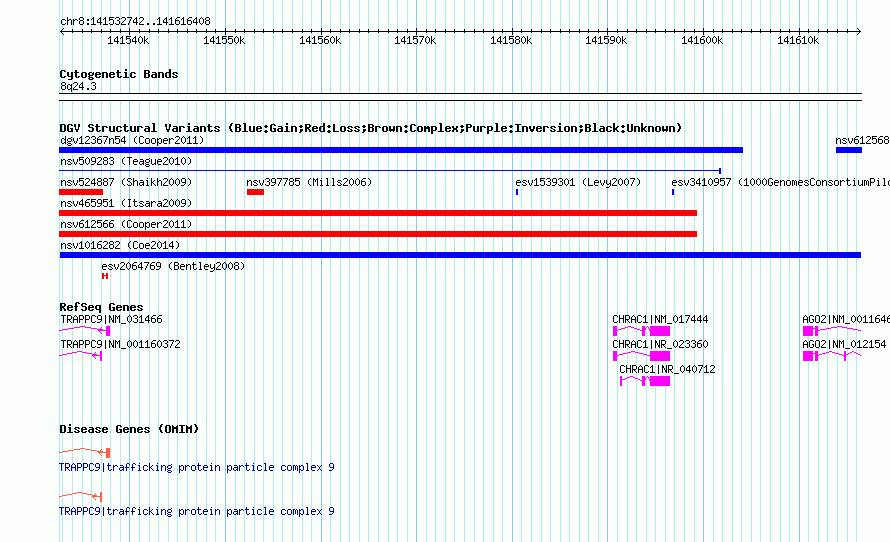The image size is (890, 542).
Task: Click the 141590k ruler tick label
Action: click(x=606, y=40)
